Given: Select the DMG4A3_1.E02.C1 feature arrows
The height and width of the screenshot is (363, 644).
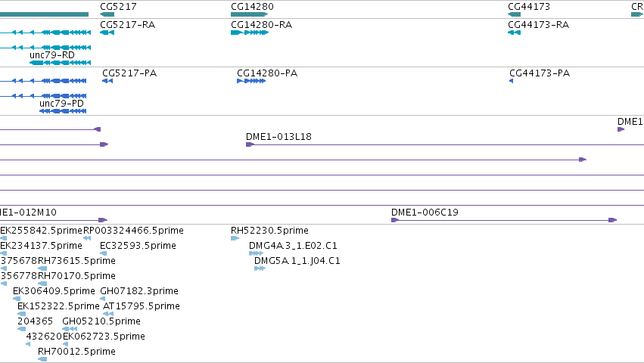Looking at the screenshot, I should (x=256, y=253).
